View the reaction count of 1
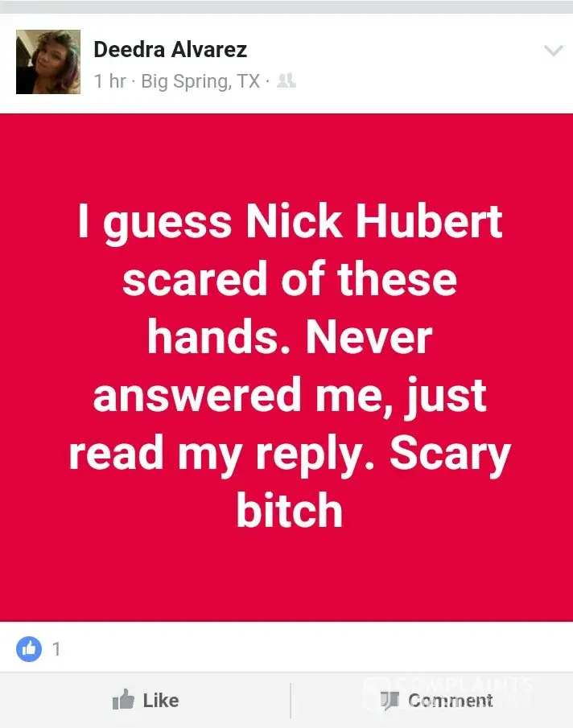This screenshot has width=573, height=728. point(56,648)
